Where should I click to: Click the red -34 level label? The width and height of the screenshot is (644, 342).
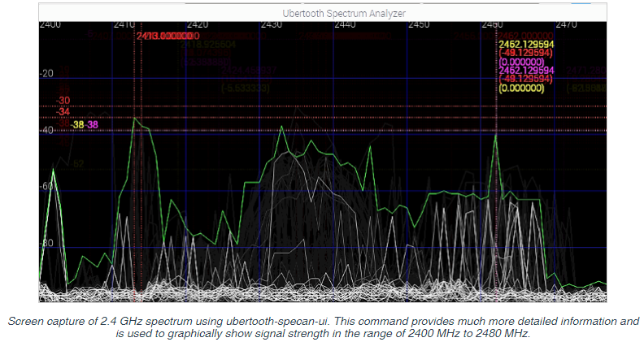coord(63,111)
